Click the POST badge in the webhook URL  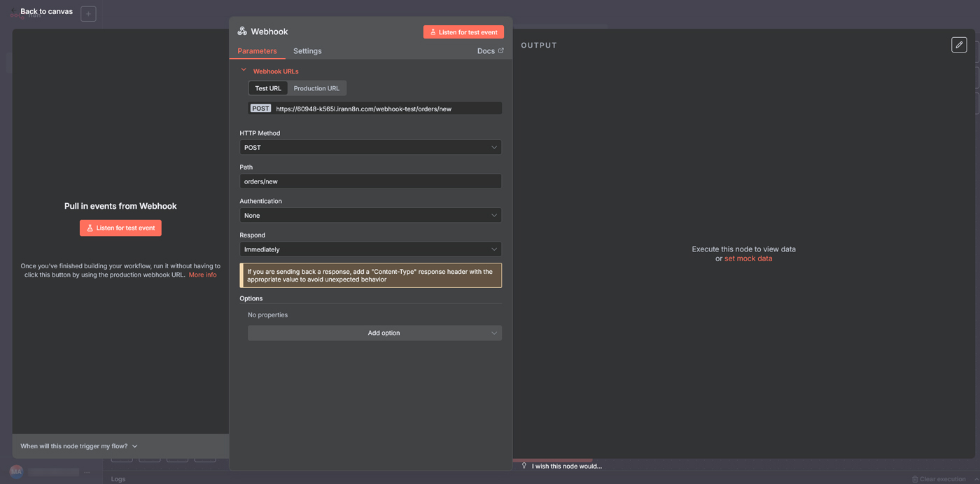(x=260, y=109)
